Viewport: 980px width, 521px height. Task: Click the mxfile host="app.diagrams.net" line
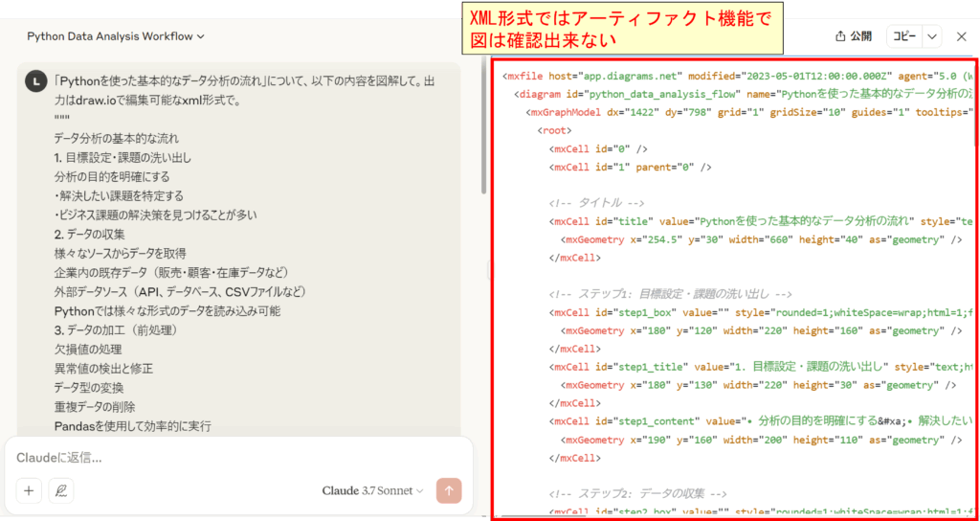738,77
